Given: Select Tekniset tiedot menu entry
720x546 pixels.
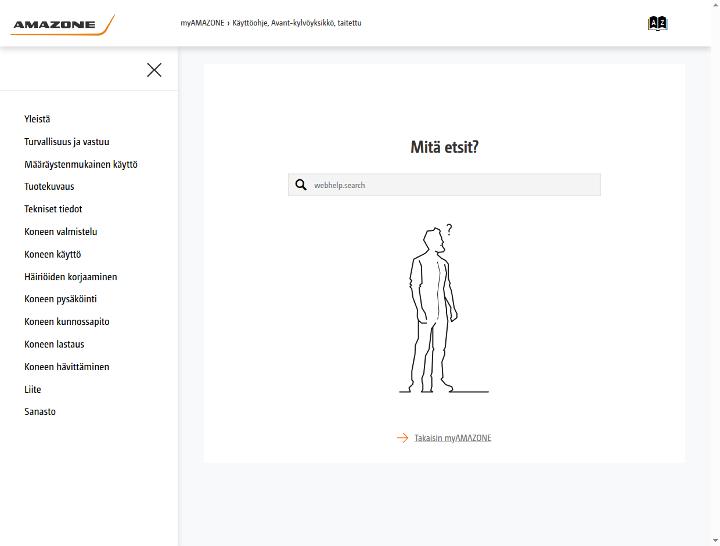Looking at the screenshot, I should click(53, 209).
